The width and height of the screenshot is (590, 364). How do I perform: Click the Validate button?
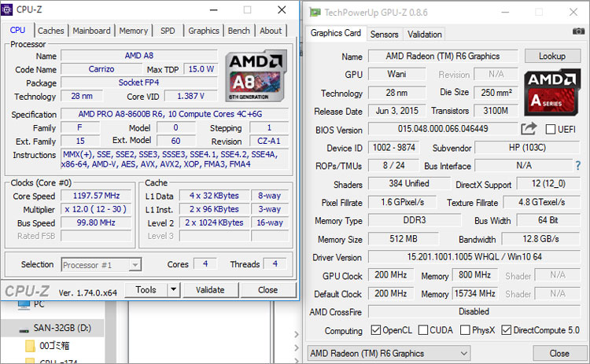pos(210,289)
